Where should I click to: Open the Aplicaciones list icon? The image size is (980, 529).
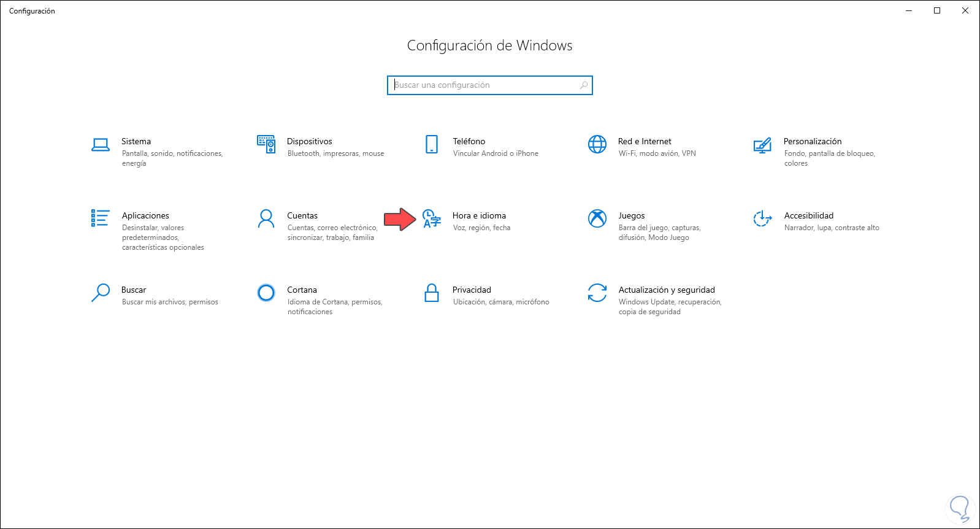point(100,218)
